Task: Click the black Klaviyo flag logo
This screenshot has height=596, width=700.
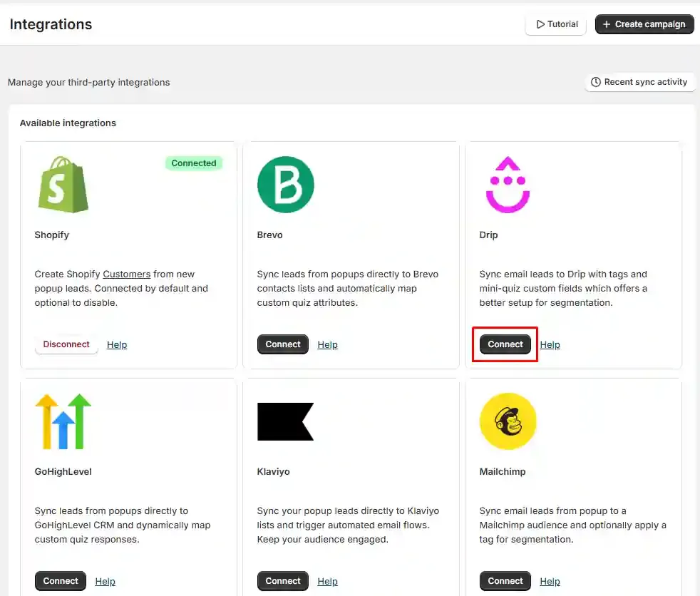Action: pyautogui.click(x=285, y=421)
